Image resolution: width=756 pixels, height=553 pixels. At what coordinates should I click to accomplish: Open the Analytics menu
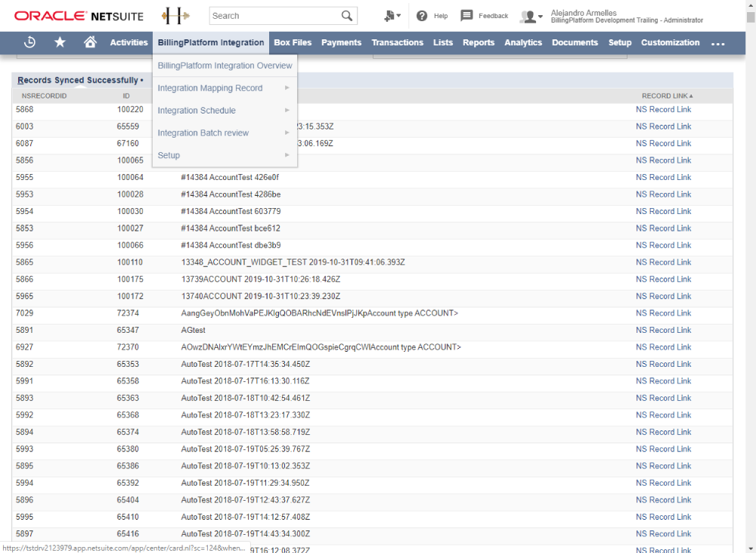[523, 42]
